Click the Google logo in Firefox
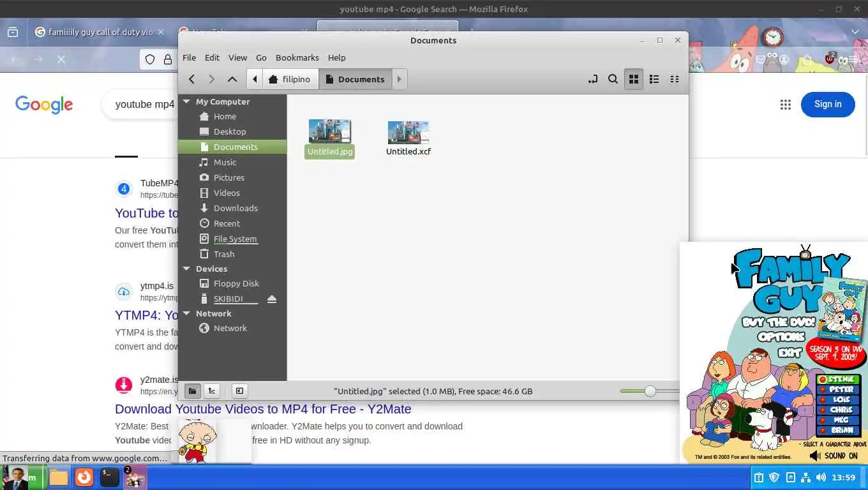 (x=44, y=105)
